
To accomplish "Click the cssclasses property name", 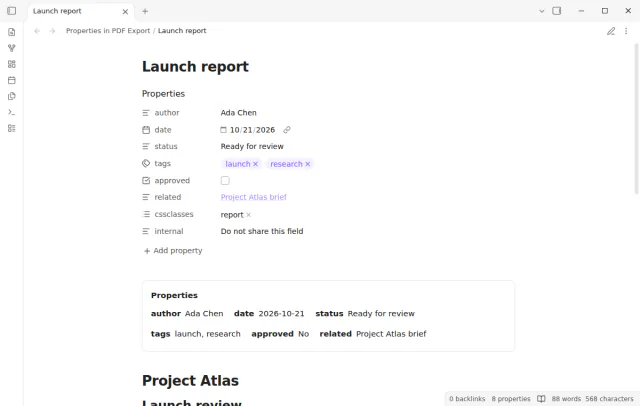I will tap(174, 214).
